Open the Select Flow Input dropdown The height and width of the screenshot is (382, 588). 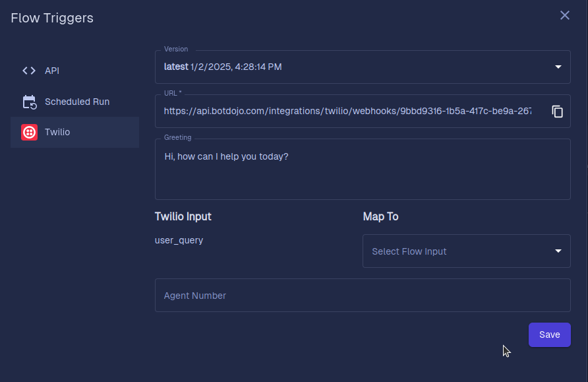point(467,251)
